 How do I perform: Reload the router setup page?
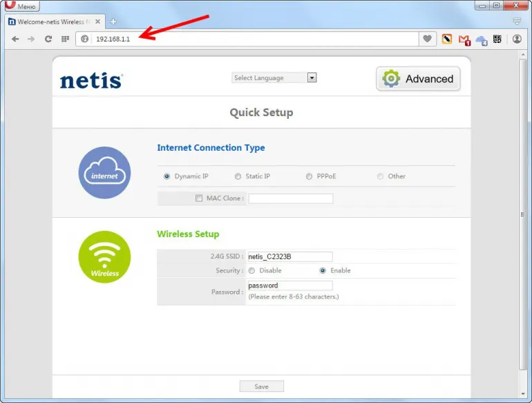(48, 39)
